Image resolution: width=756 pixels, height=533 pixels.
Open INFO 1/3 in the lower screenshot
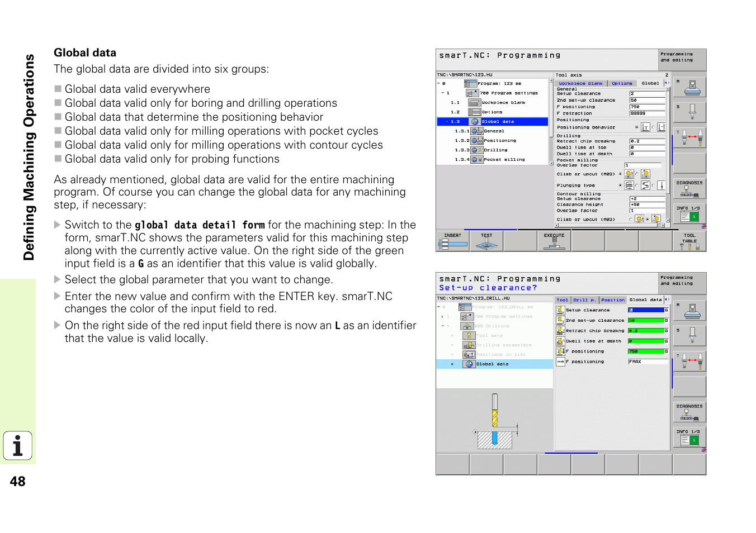(x=689, y=437)
